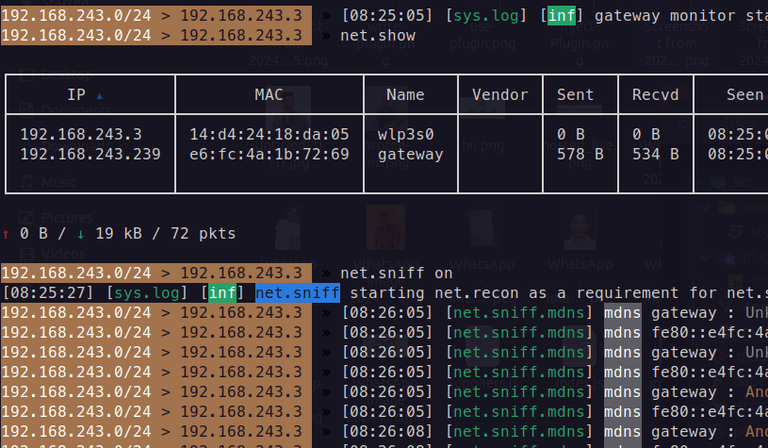Viewport: 768px width, 448px height.
Task: Select the Name column header
Action: [405, 94]
